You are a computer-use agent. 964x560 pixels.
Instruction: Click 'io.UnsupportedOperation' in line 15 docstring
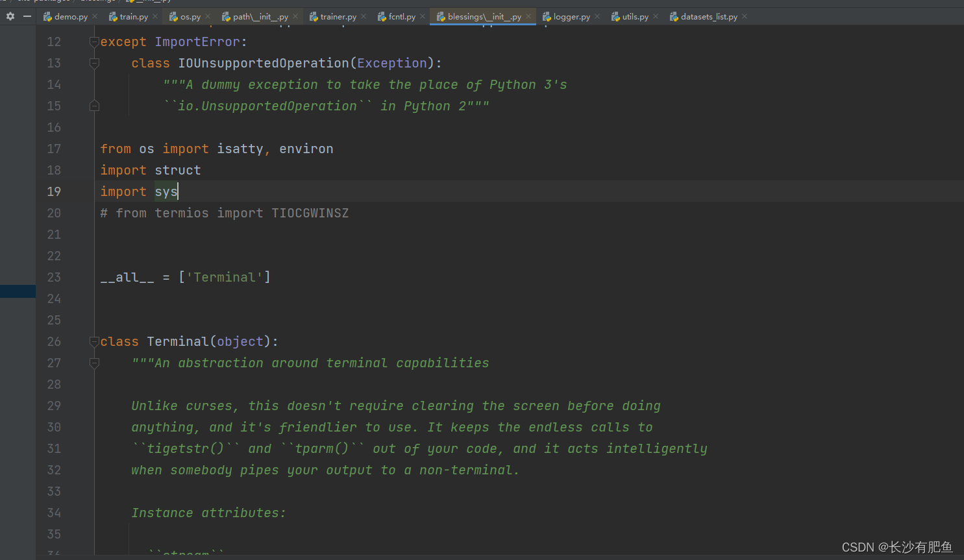[267, 106]
